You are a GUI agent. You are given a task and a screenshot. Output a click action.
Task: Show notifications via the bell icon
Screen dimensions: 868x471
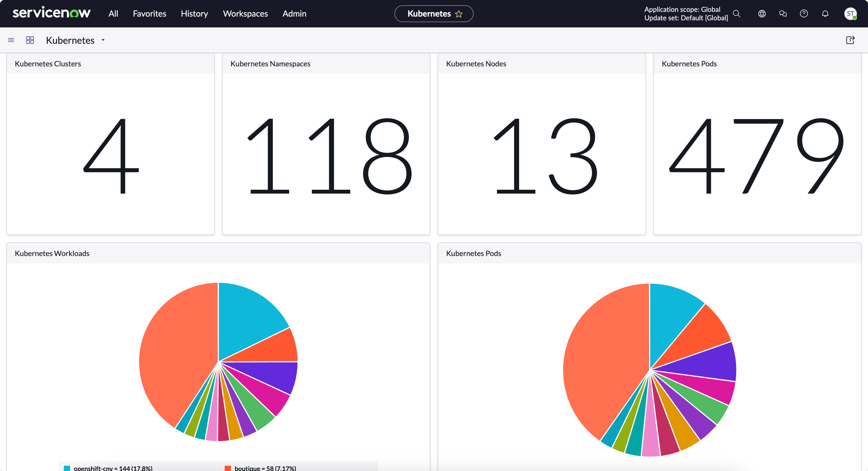[x=825, y=13]
